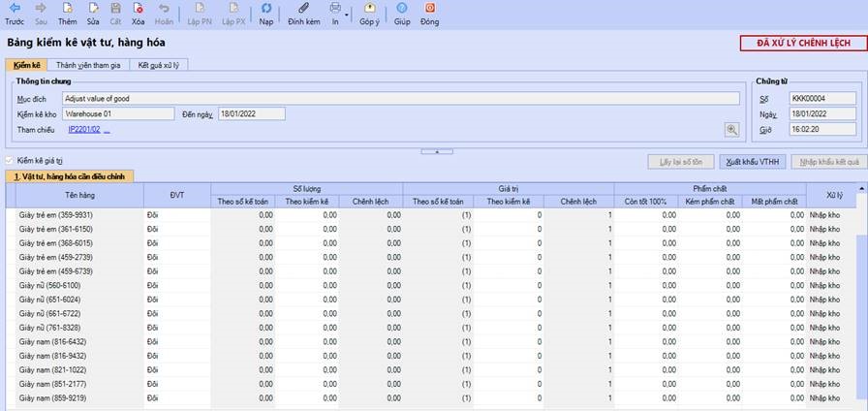Click Xuất khẩu VTHH button

point(753,162)
